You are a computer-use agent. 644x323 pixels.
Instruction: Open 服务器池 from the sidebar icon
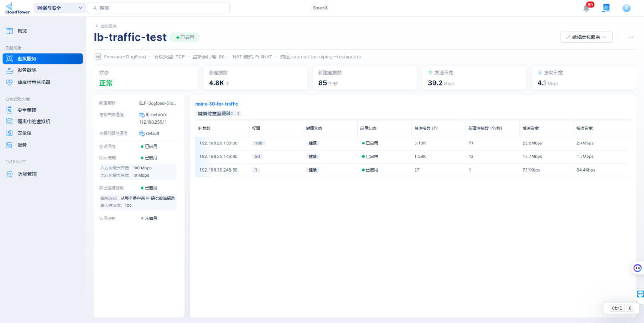click(10, 71)
